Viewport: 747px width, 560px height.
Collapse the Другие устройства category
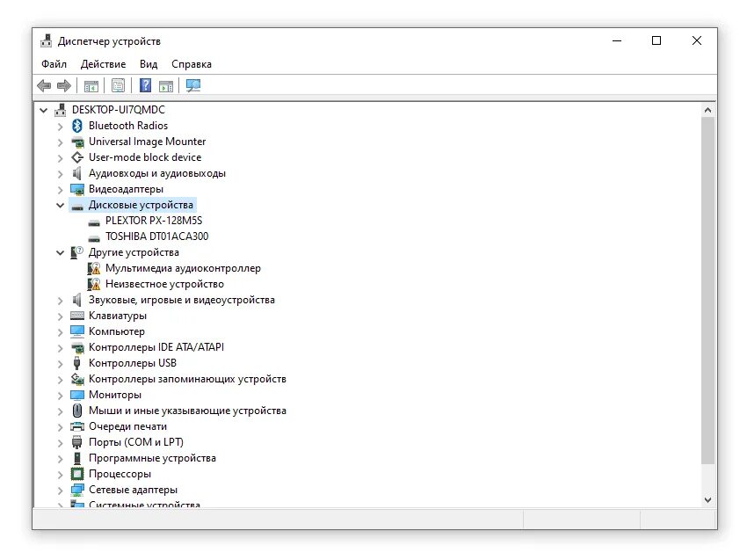tap(60, 252)
